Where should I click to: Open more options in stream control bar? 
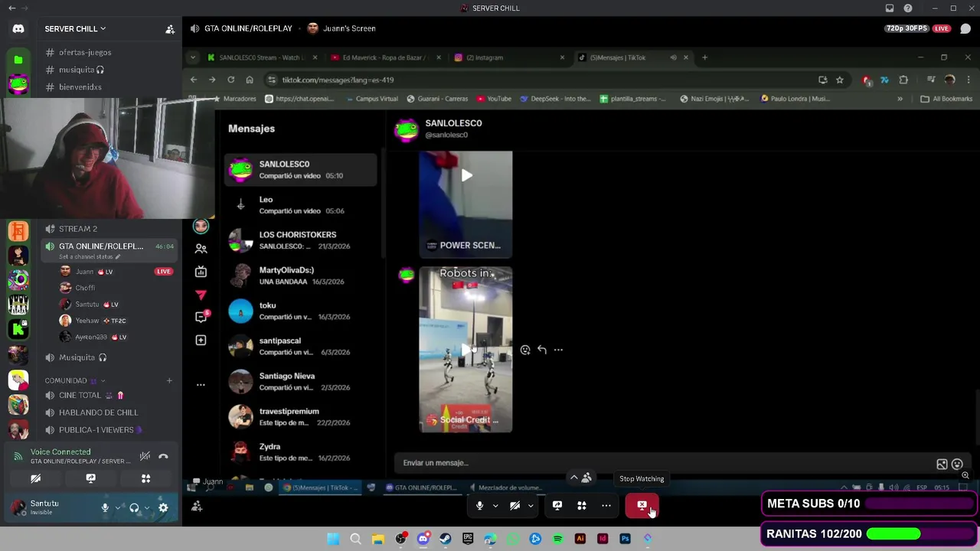click(606, 505)
